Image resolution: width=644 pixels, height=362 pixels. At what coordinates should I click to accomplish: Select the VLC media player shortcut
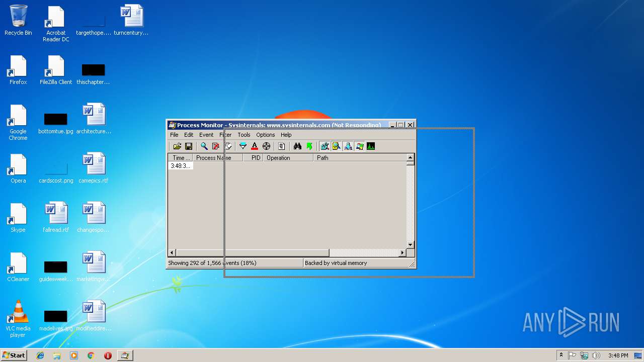point(18,319)
